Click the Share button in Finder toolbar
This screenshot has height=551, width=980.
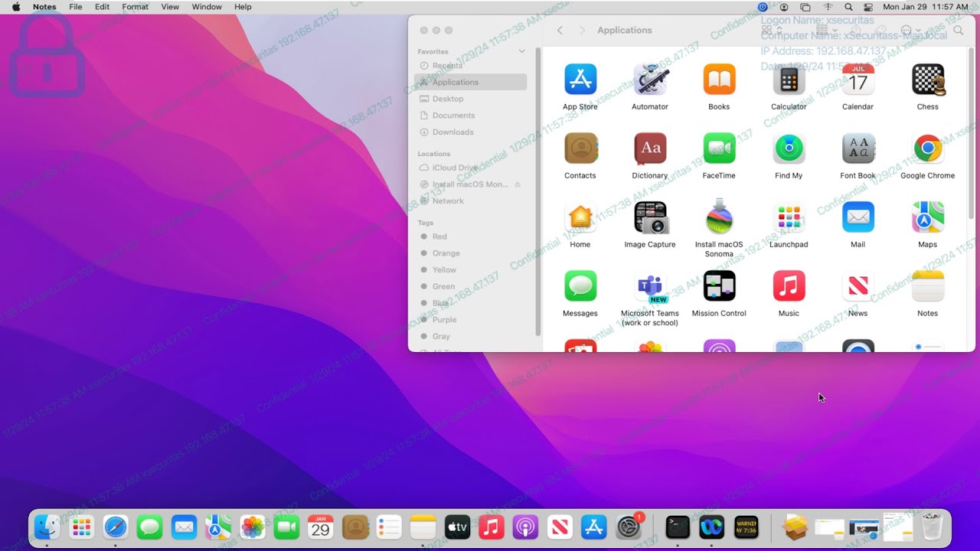[x=856, y=31]
